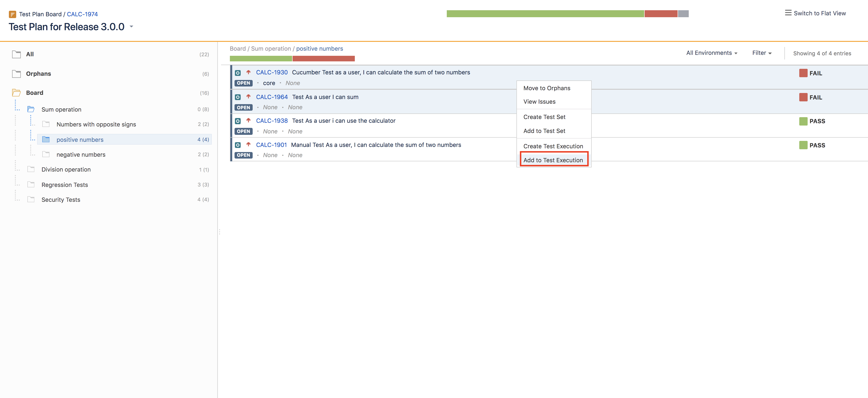
Task: Choose Add to Test Execution menu entry
Action: point(553,160)
